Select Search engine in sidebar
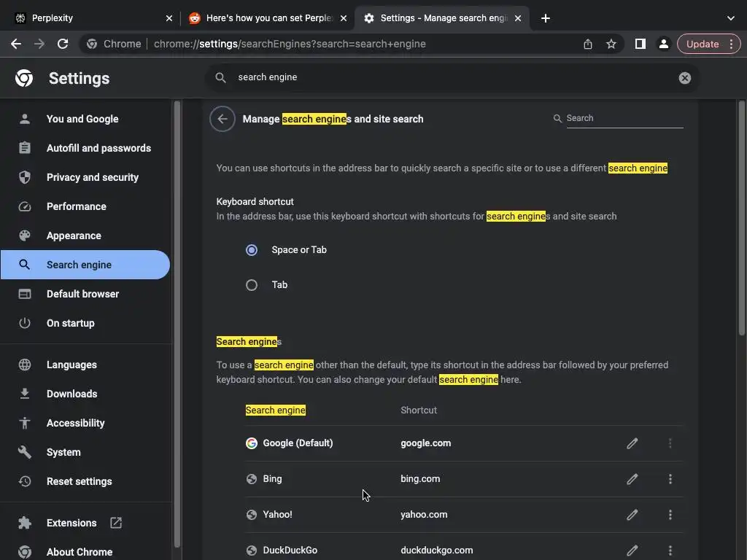Viewport: 747px width, 560px height. 85,265
